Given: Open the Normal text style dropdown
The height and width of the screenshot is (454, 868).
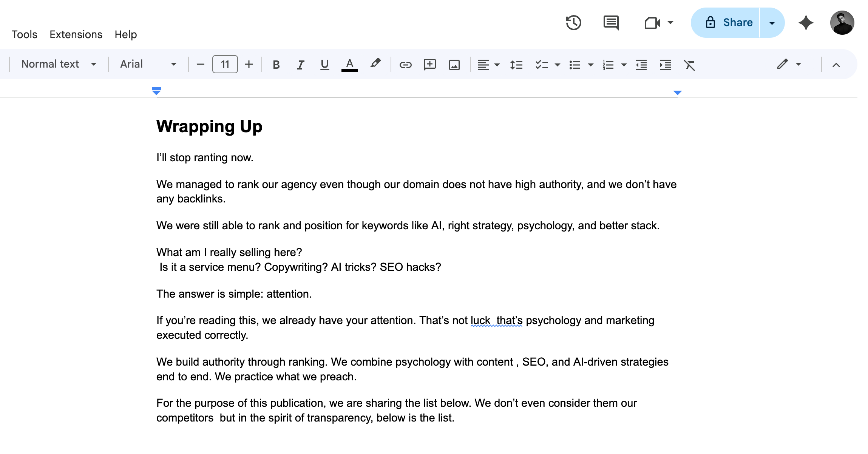Looking at the screenshot, I should 59,64.
